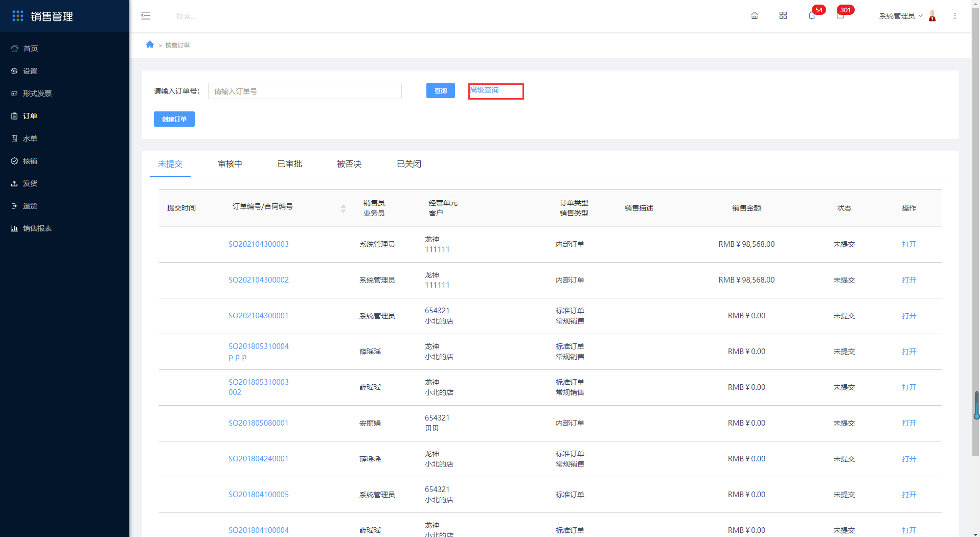
Task: Click the app grid logo icon
Action: click(18, 16)
